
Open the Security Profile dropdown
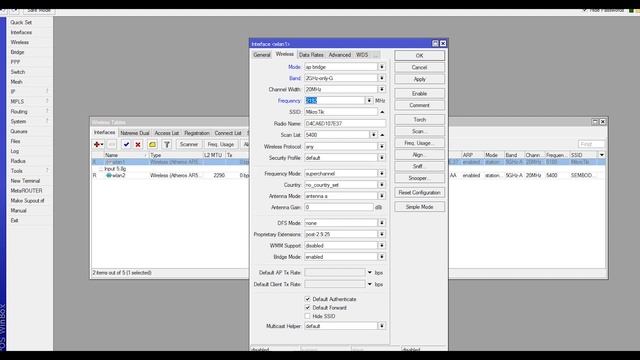[382, 158]
